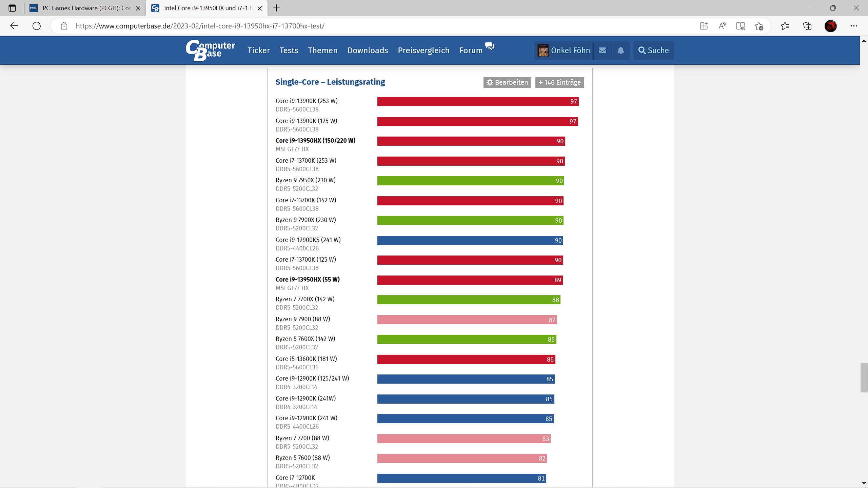The width and height of the screenshot is (868, 488).
Task: Click the Core i9-12900K (241W) DDR4 bar
Action: coord(466,399)
